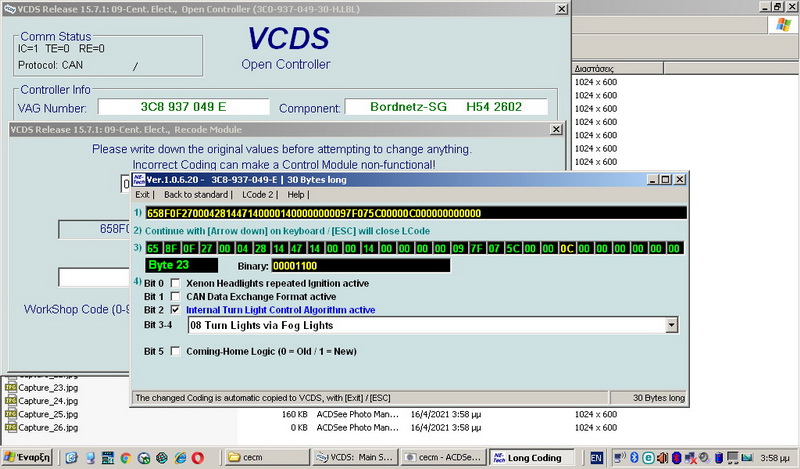Click the Capture_24.jpg file name
The width and height of the screenshot is (800, 469).
(x=48, y=401)
